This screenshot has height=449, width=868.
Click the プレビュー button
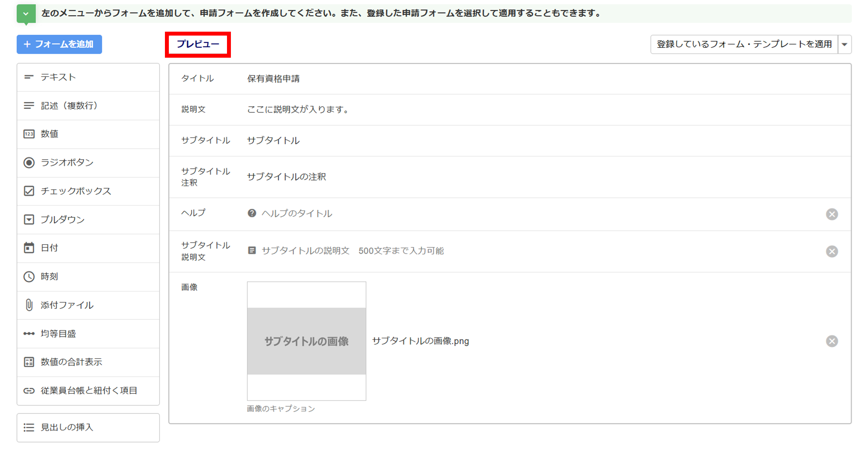pyautogui.click(x=198, y=44)
